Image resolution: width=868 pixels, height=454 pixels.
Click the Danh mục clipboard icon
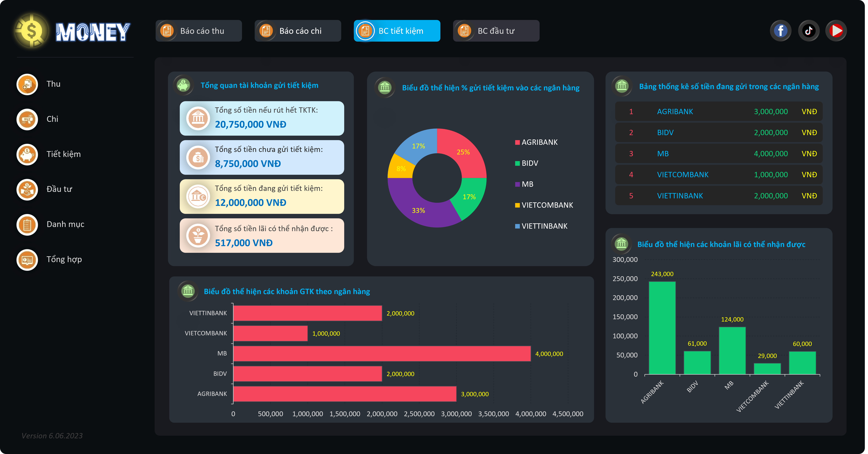[27, 224]
